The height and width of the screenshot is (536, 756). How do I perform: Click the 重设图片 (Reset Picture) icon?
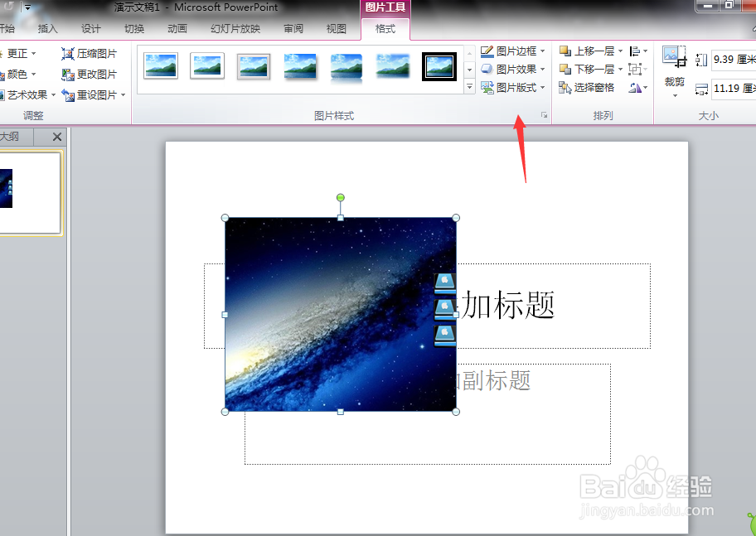69,95
